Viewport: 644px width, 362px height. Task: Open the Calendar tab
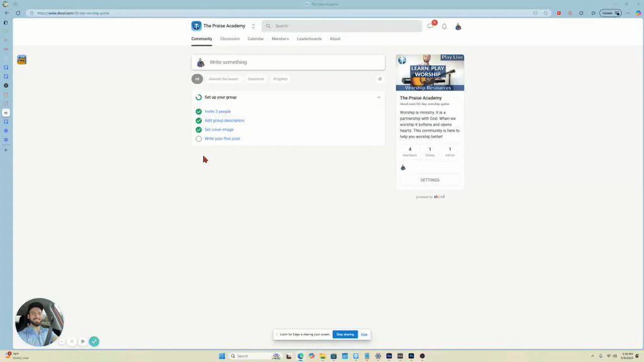[255, 39]
